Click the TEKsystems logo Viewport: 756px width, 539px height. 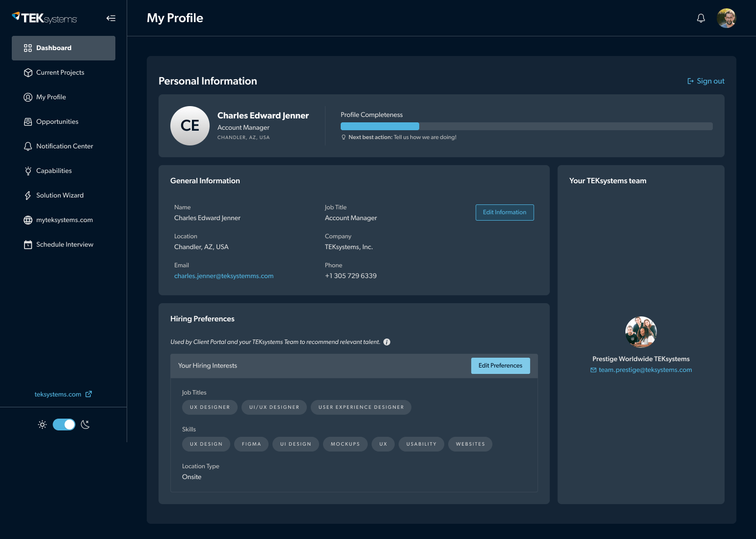44,18
